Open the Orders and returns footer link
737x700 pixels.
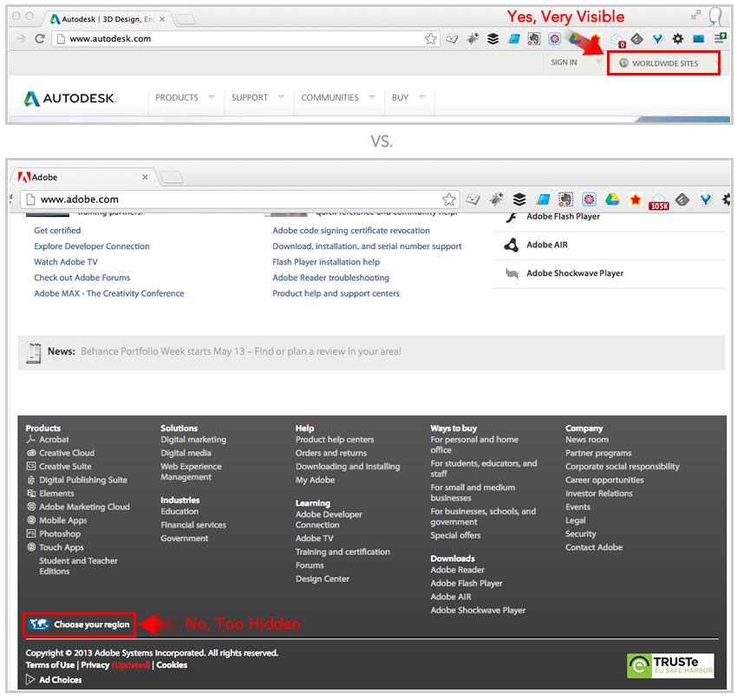331,453
